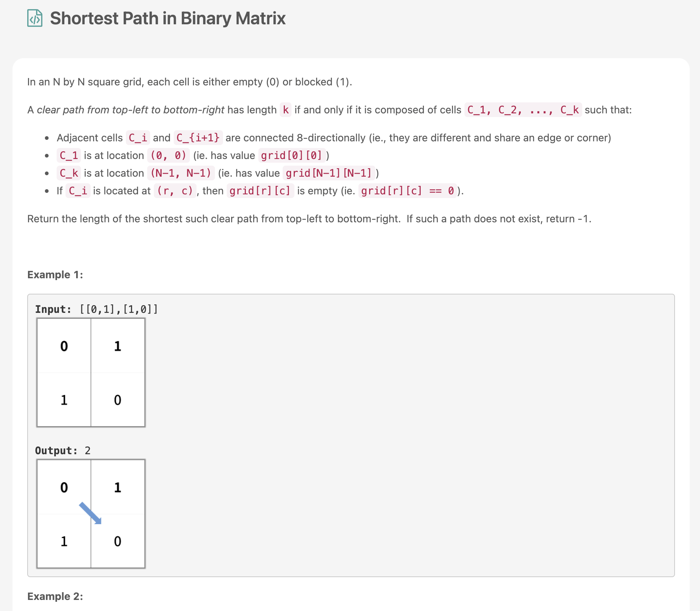700x611 pixels.
Task: Click the "grid[N-1][N-1]" code snippet
Action: [329, 173]
